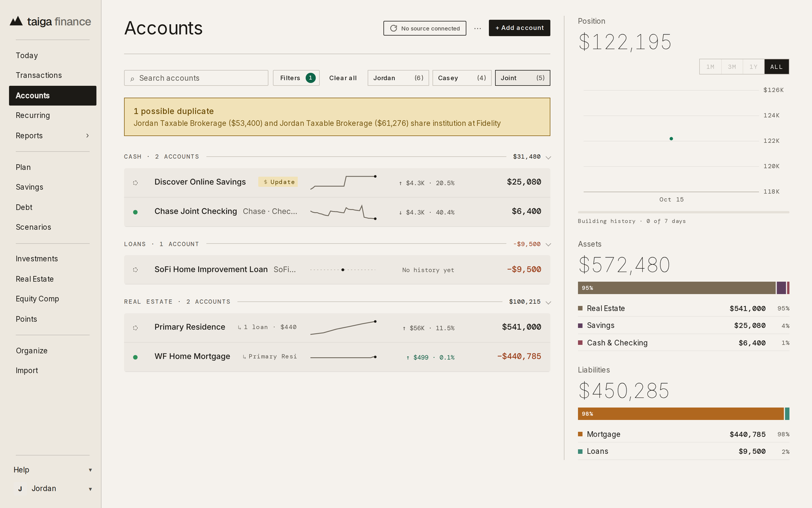Image resolution: width=812 pixels, height=508 pixels.
Task: Collapse the Loans section chevron
Action: [548, 244]
